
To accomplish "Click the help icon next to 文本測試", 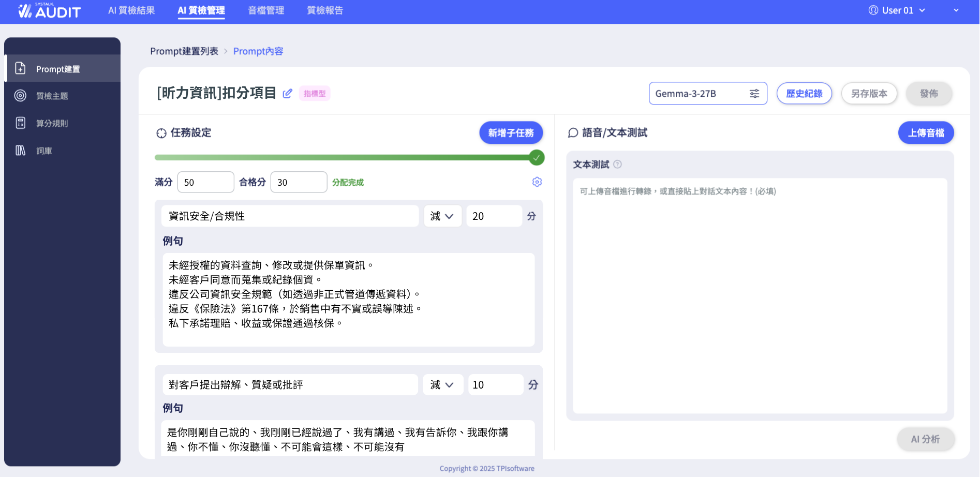I will (617, 165).
